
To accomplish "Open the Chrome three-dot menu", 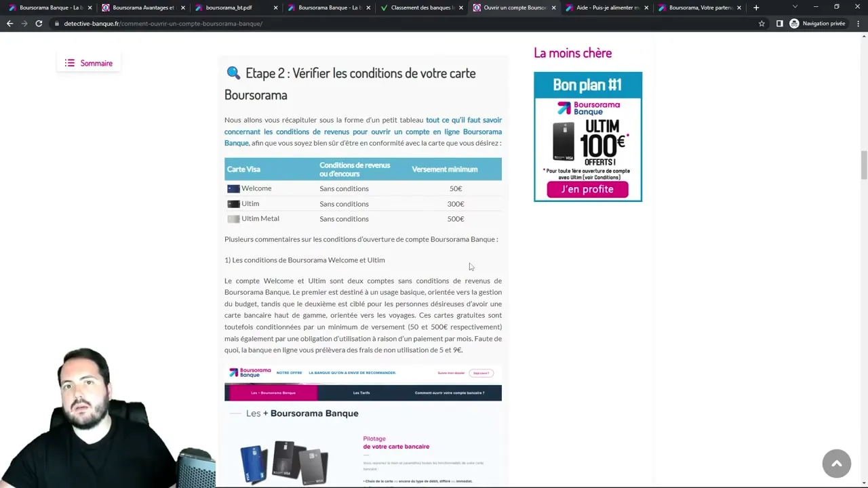I will click(858, 24).
